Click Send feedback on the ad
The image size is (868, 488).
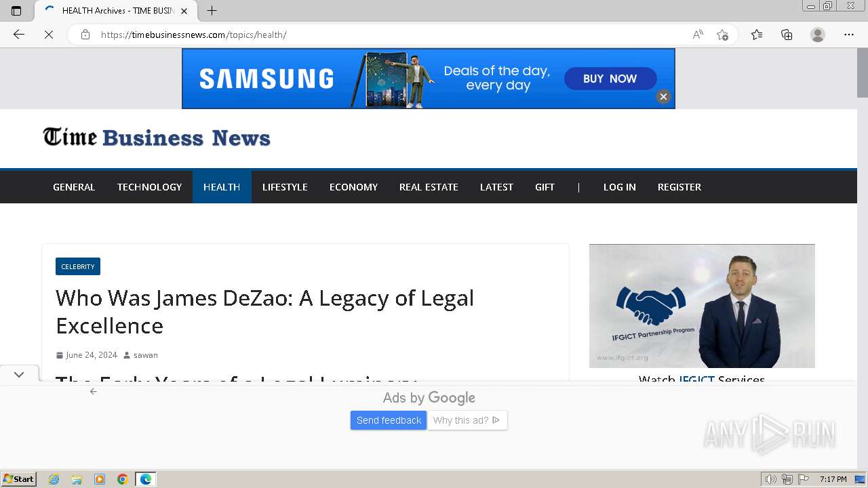(389, 420)
